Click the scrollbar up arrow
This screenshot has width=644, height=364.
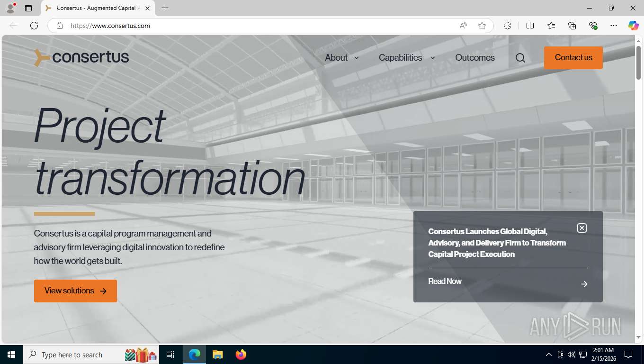tap(638, 41)
